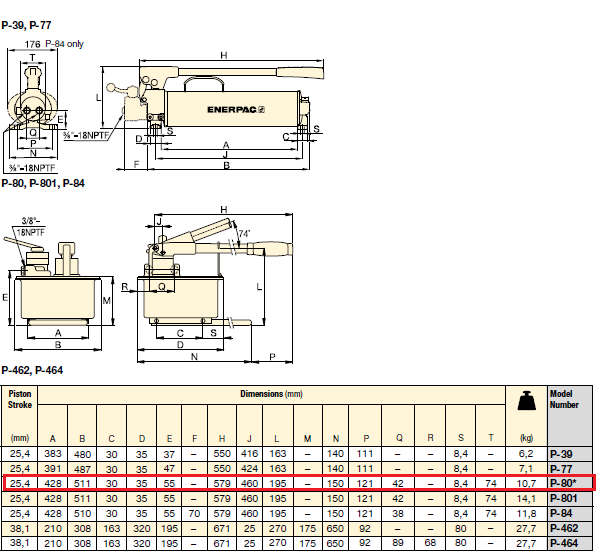
Task: Click model number cell "P-801"
Action: (564, 499)
